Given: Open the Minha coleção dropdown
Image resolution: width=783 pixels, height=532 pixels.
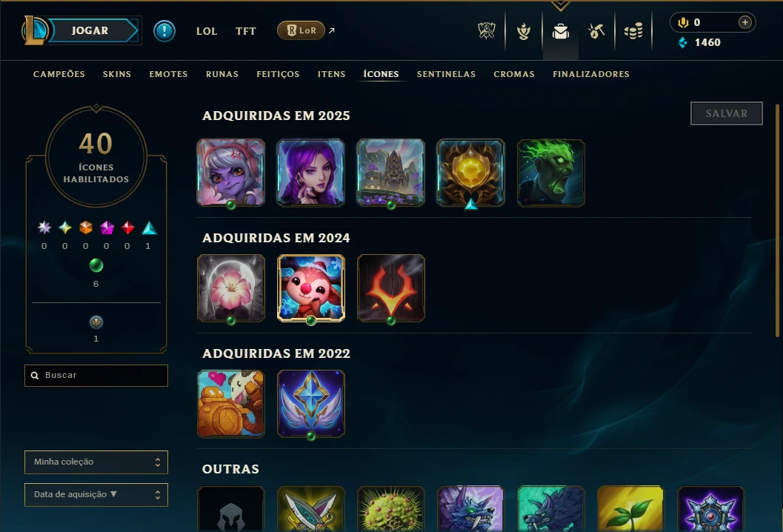Looking at the screenshot, I should (96, 462).
